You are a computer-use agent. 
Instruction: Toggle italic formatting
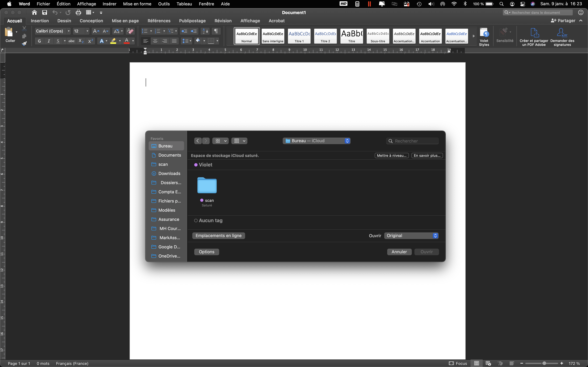(49, 41)
